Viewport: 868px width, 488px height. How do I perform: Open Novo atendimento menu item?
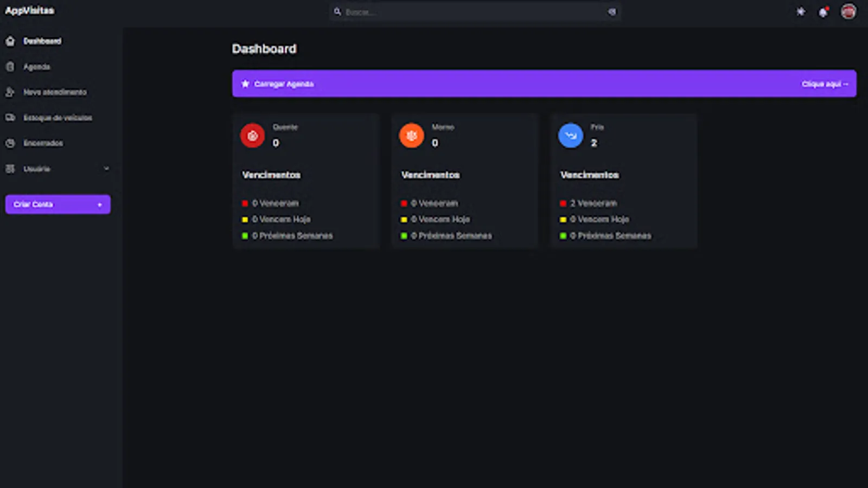(55, 92)
